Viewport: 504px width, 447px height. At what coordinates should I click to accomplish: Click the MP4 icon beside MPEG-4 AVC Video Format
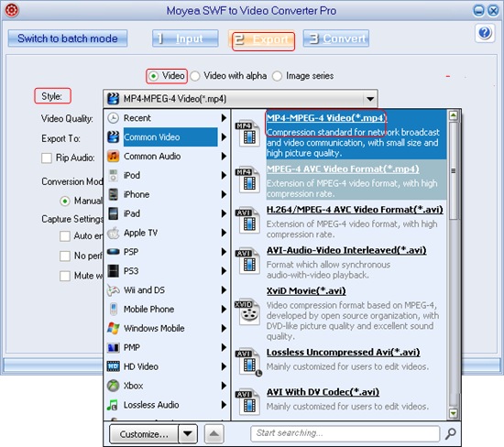[x=247, y=180]
